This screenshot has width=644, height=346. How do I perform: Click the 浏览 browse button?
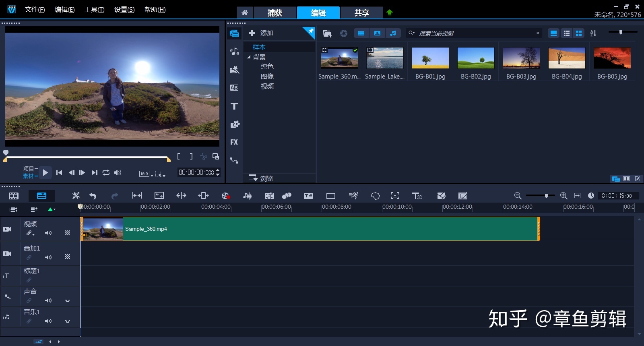click(261, 178)
